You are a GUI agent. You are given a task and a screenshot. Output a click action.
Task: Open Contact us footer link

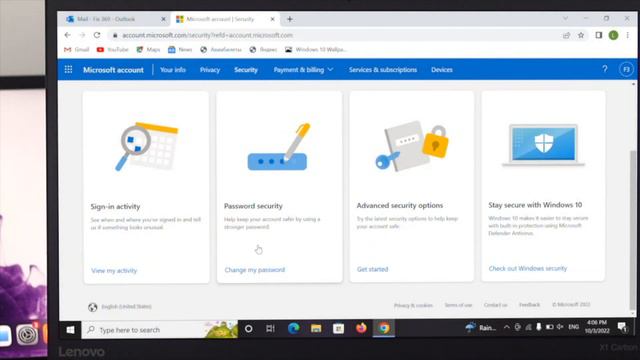pyautogui.click(x=496, y=305)
